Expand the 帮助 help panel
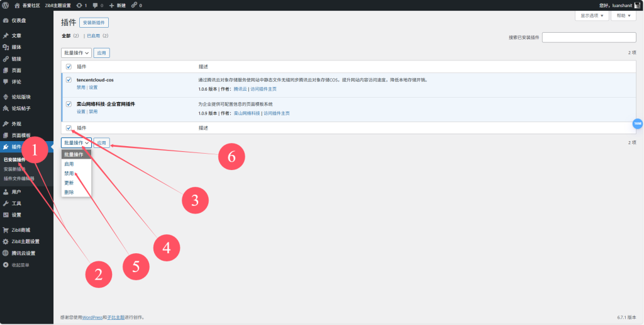The width and height of the screenshot is (644, 325). [622, 15]
